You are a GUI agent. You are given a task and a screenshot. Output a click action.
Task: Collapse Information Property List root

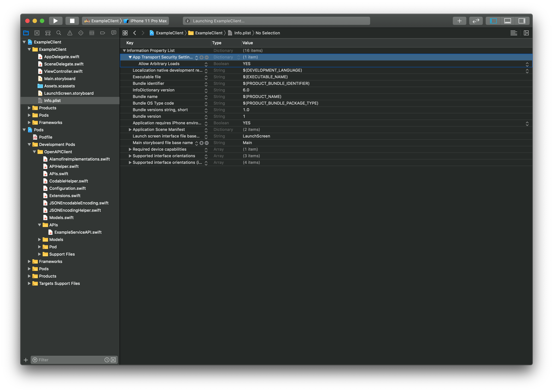point(124,50)
